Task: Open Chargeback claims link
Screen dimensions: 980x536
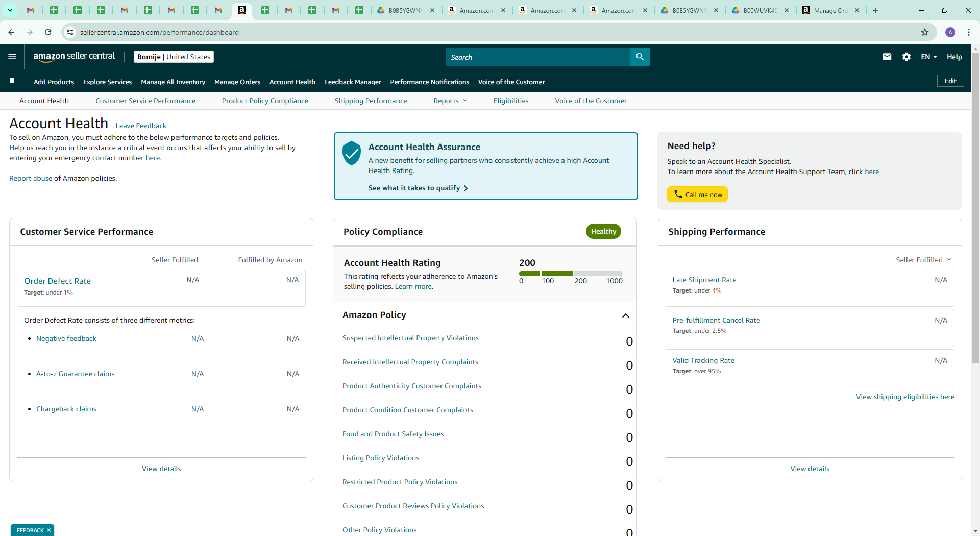Action: tap(66, 409)
